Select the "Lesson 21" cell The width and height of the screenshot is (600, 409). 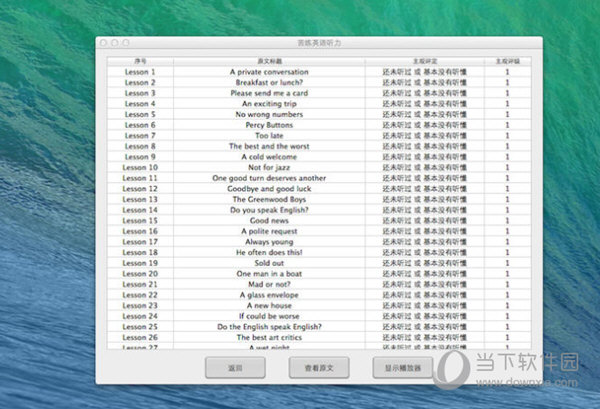tap(140, 285)
